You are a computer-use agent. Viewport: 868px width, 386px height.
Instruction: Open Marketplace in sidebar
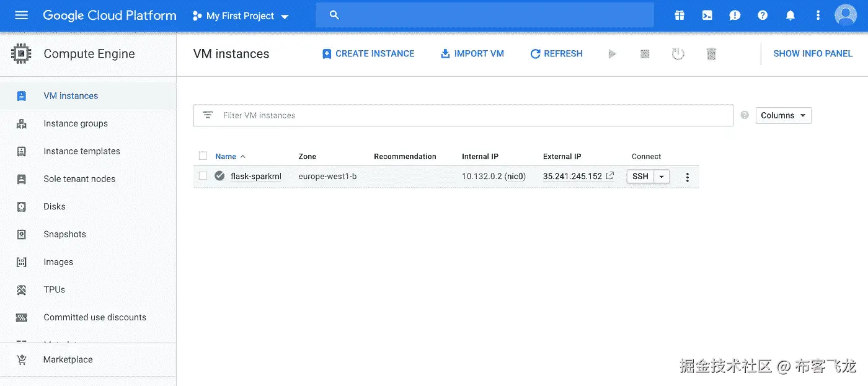point(88,359)
